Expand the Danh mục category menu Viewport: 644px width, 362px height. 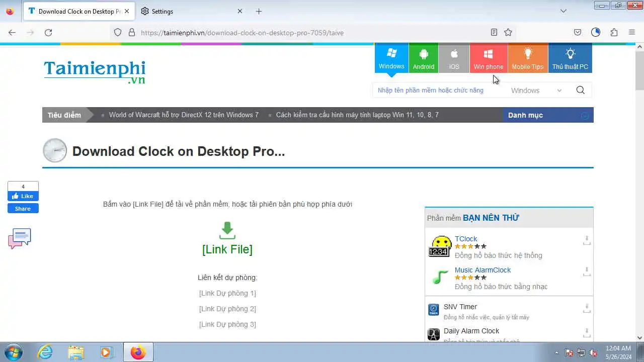[548, 115]
